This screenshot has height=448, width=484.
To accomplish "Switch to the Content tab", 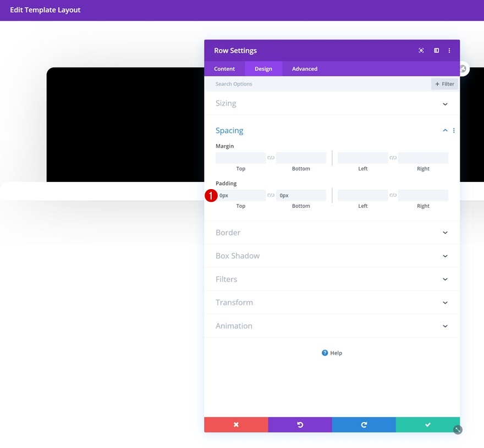I will pos(224,69).
